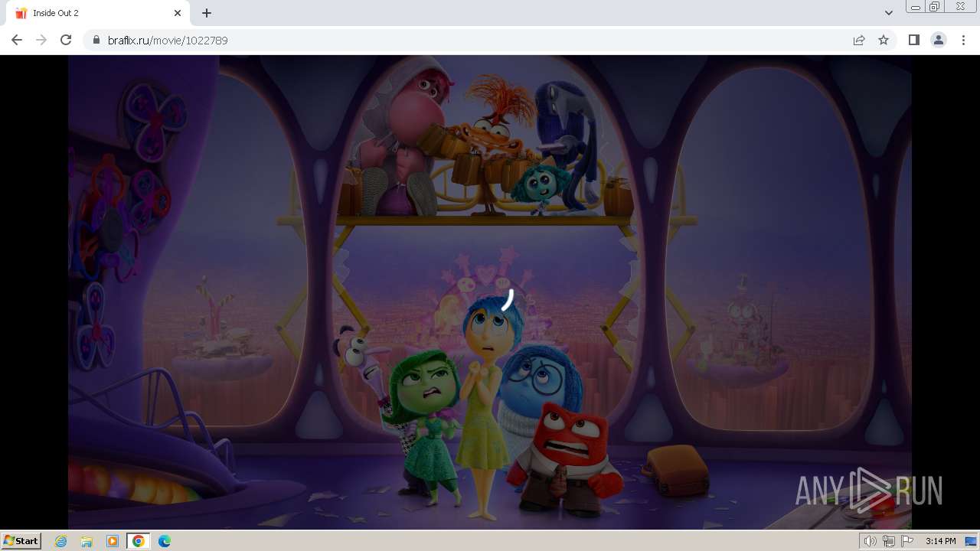Viewport: 980px width, 551px height.
Task: Open the Windows Start menu
Action: (x=21, y=541)
